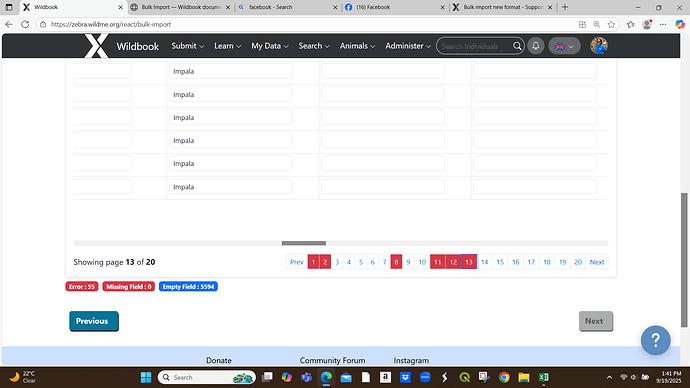Click the Search Individuals input field
The width and height of the screenshot is (690, 388).
[474, 46]
